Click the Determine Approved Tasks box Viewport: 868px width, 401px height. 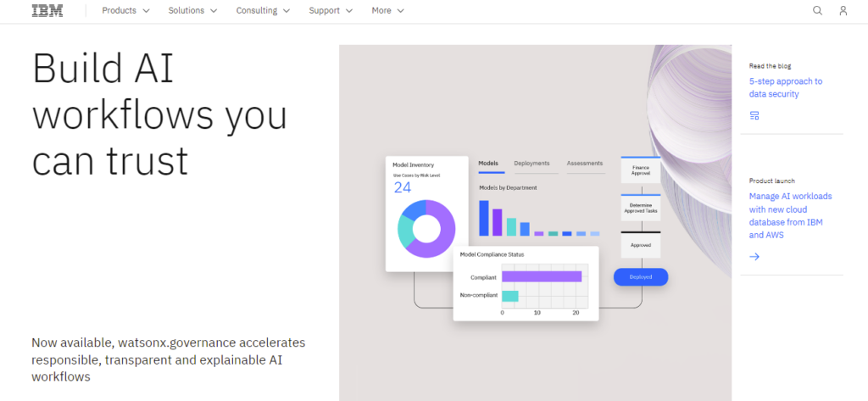pyautogui.click(x=641, y=208)
